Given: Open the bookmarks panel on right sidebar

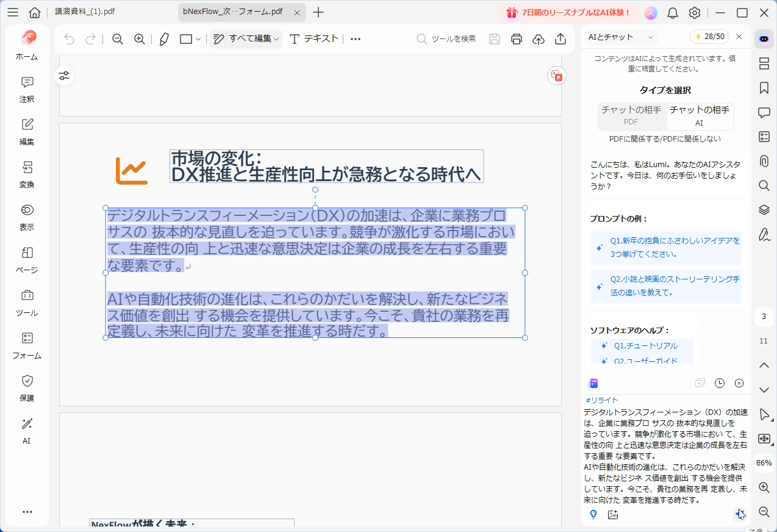Looking at the screenshot, I should 764,88.
